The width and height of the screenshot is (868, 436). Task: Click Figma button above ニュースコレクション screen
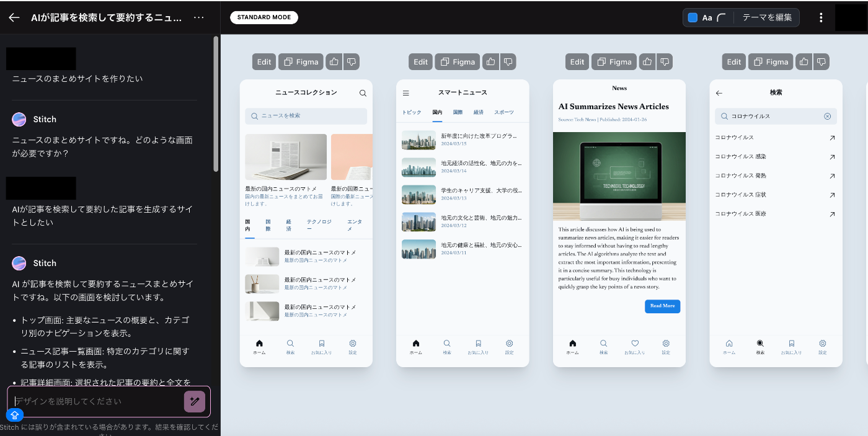pos(301,61)
